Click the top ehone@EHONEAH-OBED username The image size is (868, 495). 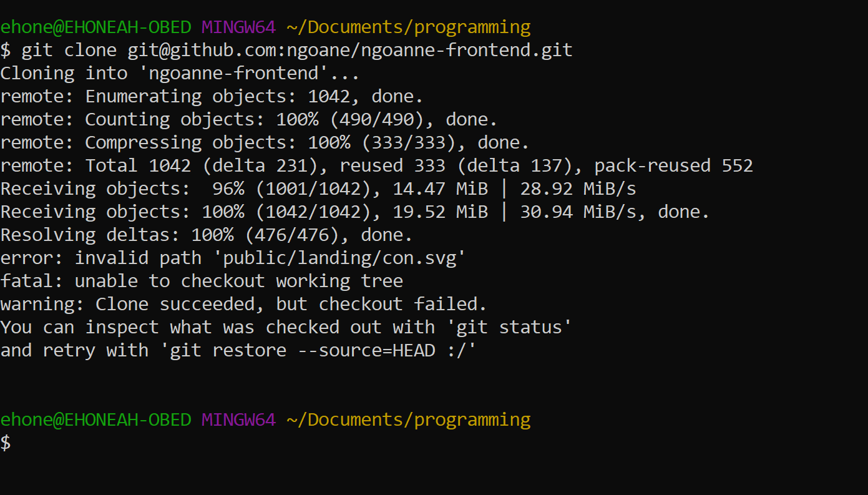pos(95,27)
